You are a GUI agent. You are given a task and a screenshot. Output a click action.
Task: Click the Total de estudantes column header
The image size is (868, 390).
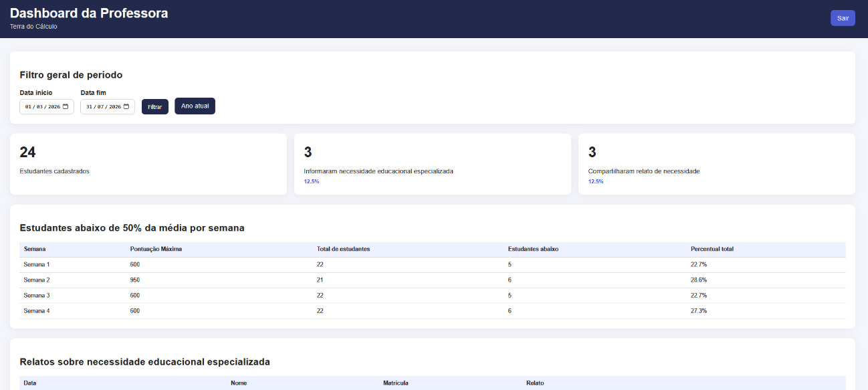344,249
